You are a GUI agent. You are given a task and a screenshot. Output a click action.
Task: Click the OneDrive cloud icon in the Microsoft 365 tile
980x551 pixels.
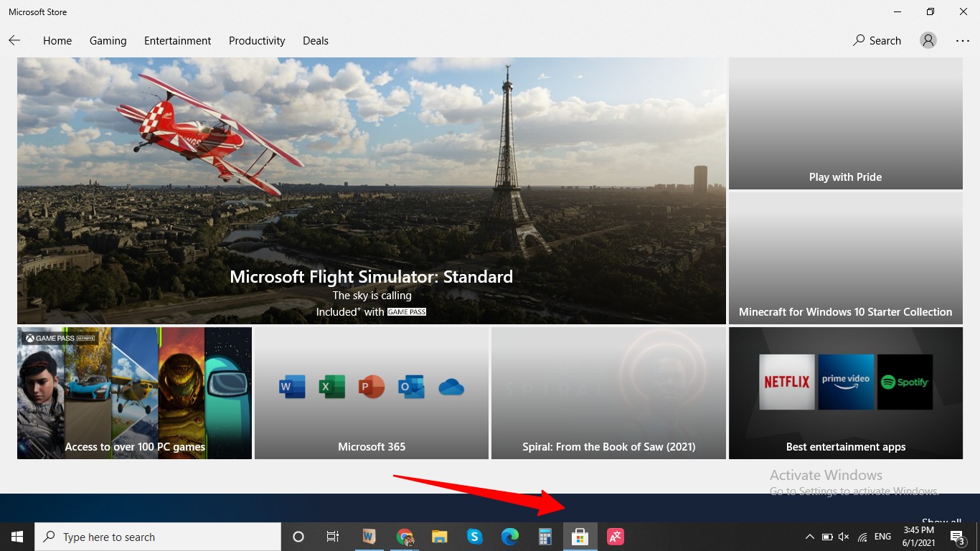451,388
